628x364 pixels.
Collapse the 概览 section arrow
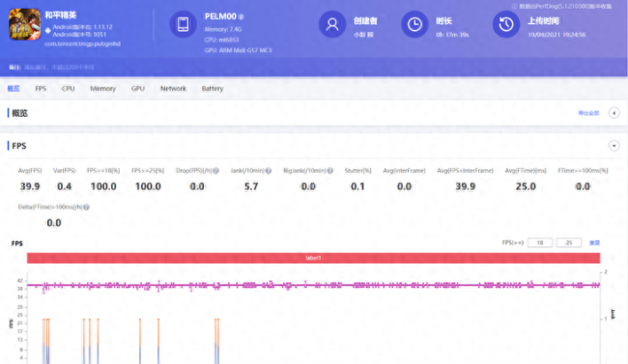point(614,113)
